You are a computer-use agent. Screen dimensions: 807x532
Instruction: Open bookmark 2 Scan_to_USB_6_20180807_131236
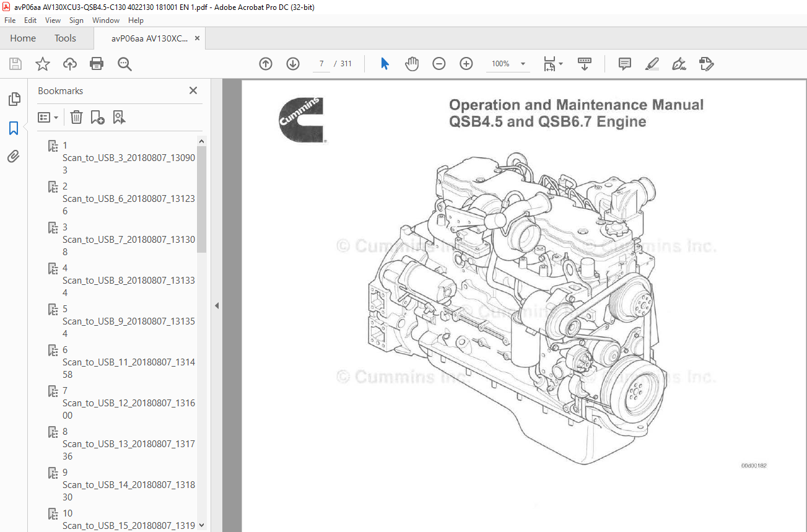(128, 198)
